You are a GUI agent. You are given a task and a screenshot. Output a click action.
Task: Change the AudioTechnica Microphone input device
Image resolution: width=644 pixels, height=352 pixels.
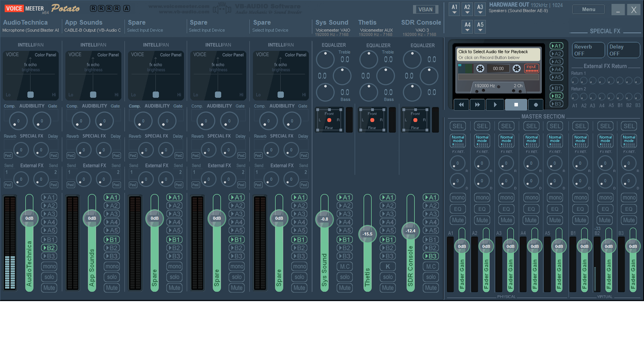(31, 30)
